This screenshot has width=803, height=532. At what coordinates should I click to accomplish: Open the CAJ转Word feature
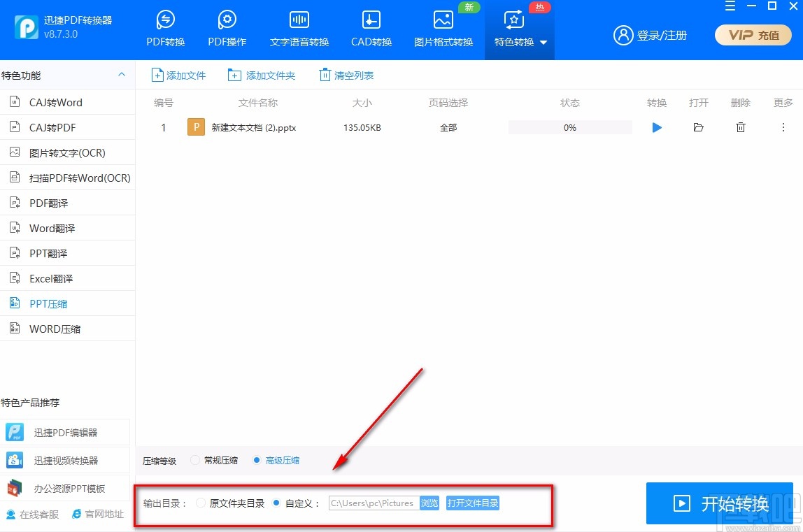tap(54, 102)
